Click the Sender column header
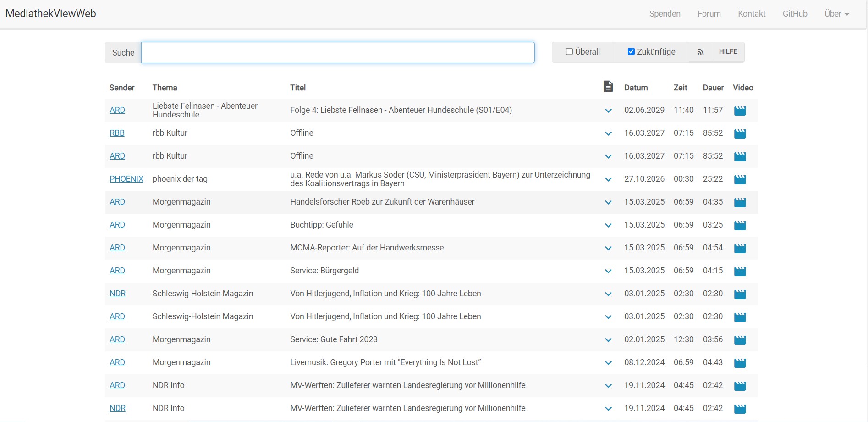Screen dimensions: 868x422 (x=122, y=88)
